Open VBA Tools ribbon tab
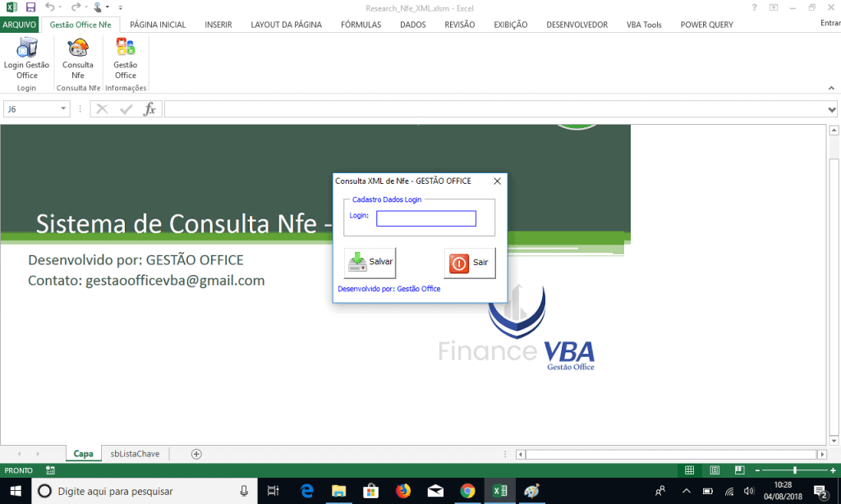The width and height of the screenshot is (841, 504). click(x=644, y=25)
